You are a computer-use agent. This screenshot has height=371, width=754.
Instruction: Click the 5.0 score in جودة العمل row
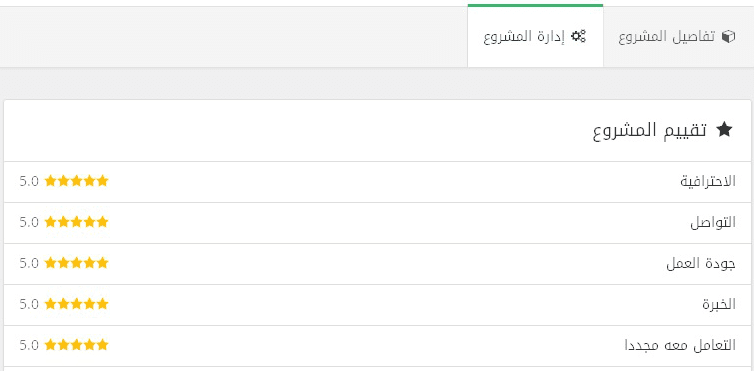pos(29,263)
